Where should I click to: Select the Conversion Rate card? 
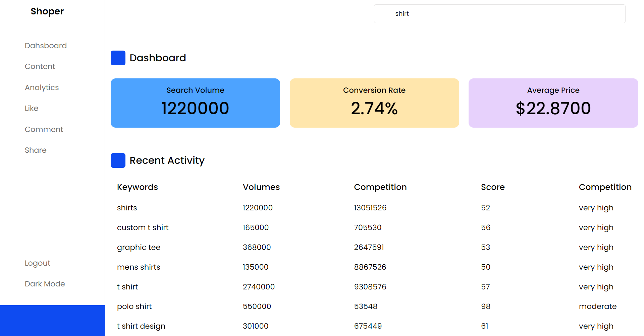[374, 103]
